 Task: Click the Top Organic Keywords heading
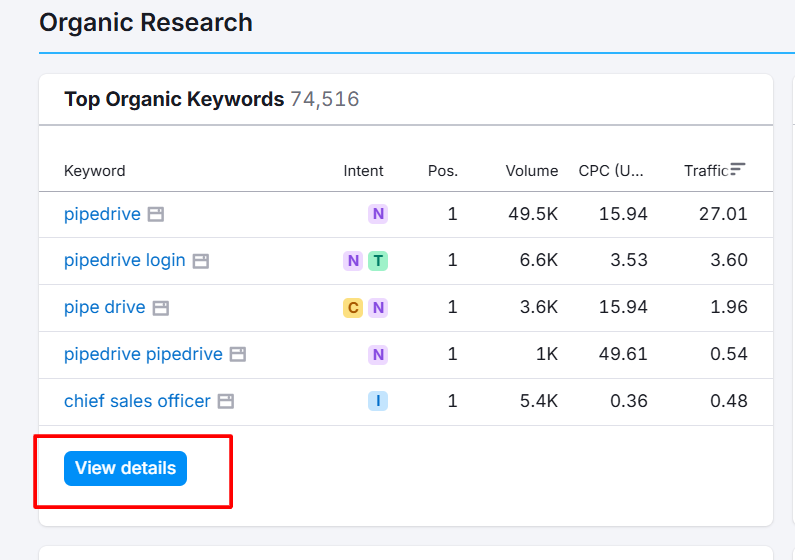174,99
